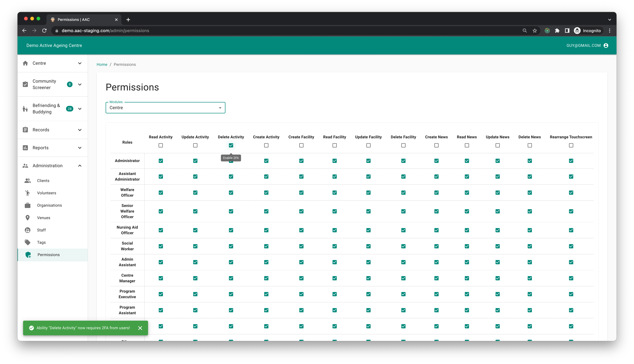The width and height of the screenshot is (634, 364).
Task: Enable 2FA for Read Activity column
Action: tap(161, 145)
